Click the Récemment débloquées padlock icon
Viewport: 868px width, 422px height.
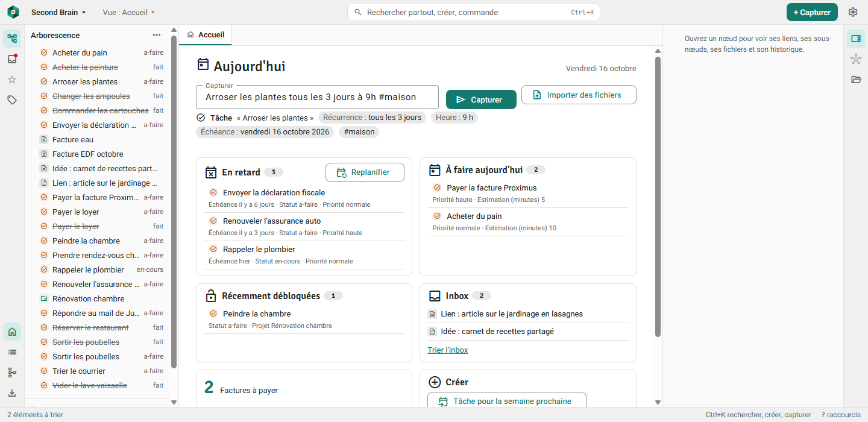click(211, 296)
